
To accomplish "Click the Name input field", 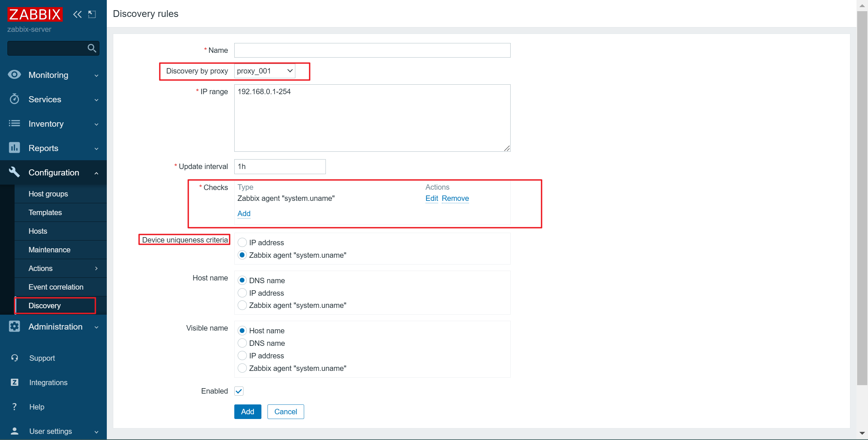I will (372, 50).
